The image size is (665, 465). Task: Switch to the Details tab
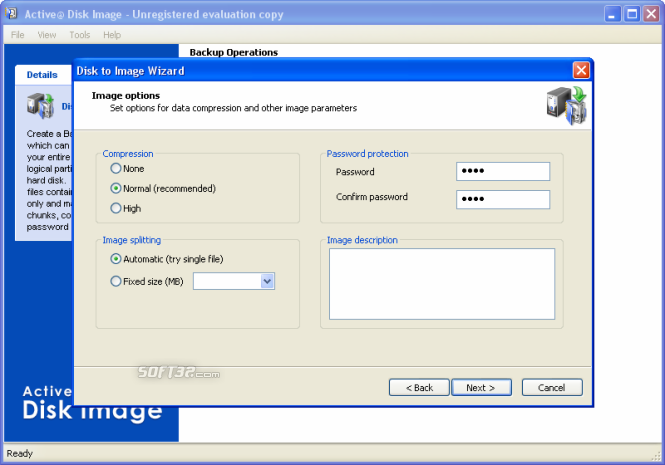click(42, 75)
